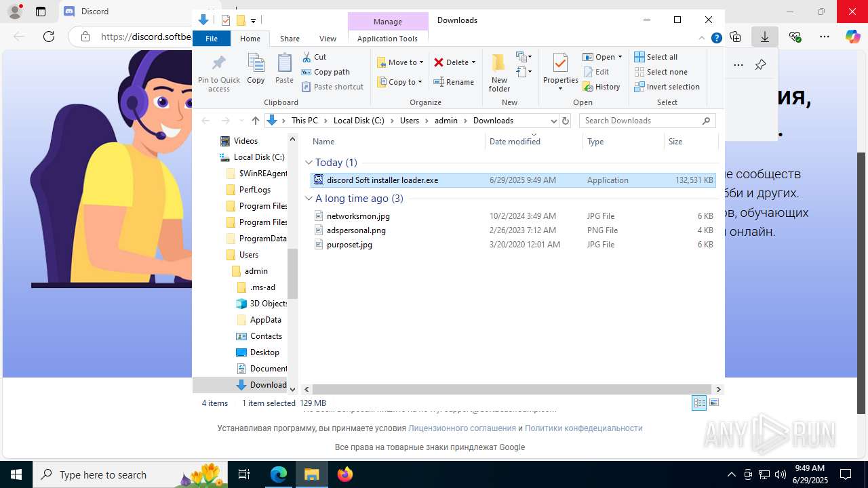Open Edge downloads icon in the browser toolbar

click(765, 37)
